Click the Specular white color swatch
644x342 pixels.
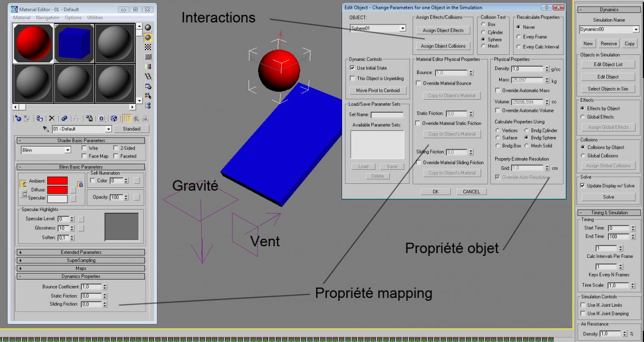pyautogui.click(x=57, y=198)
